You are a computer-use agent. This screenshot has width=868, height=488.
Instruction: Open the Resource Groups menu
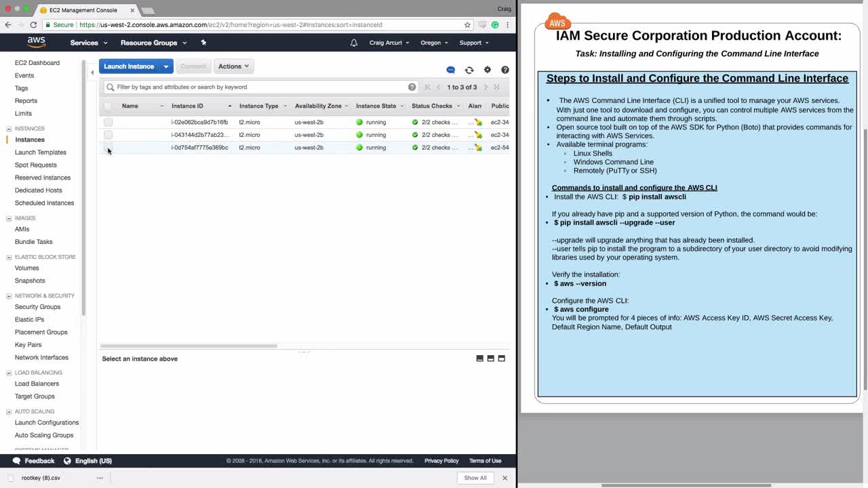[153, 43]
